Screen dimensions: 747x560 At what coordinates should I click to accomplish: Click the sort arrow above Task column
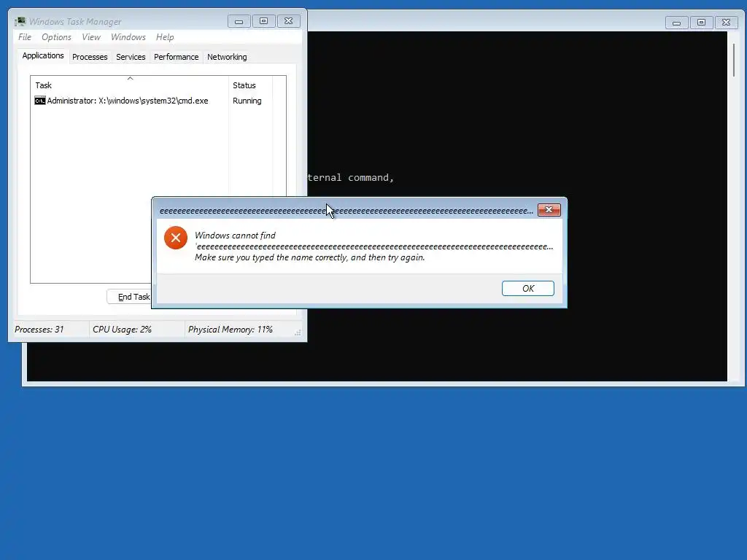130,79
